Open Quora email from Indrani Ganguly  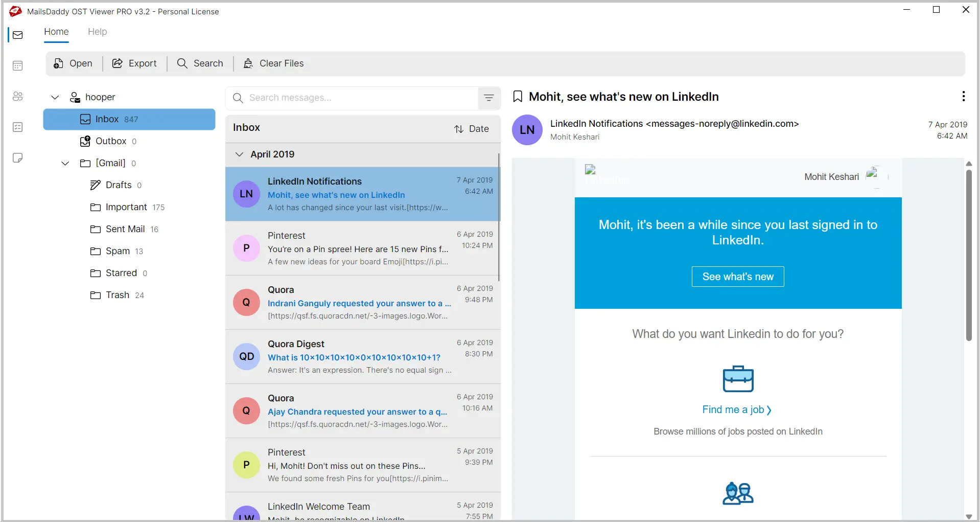362,303
